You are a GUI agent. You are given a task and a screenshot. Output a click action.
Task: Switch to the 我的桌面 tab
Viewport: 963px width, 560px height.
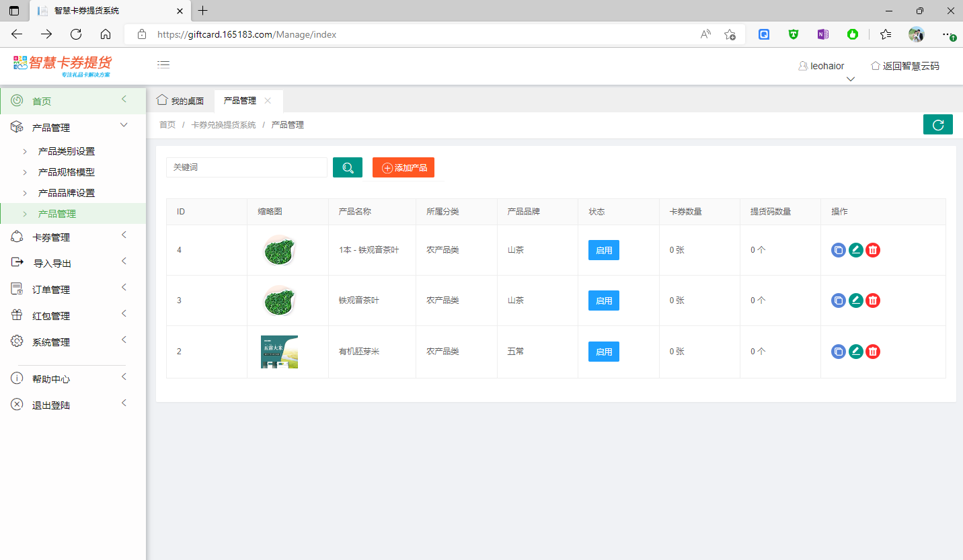pyautogui.click(x=180, y=101)
